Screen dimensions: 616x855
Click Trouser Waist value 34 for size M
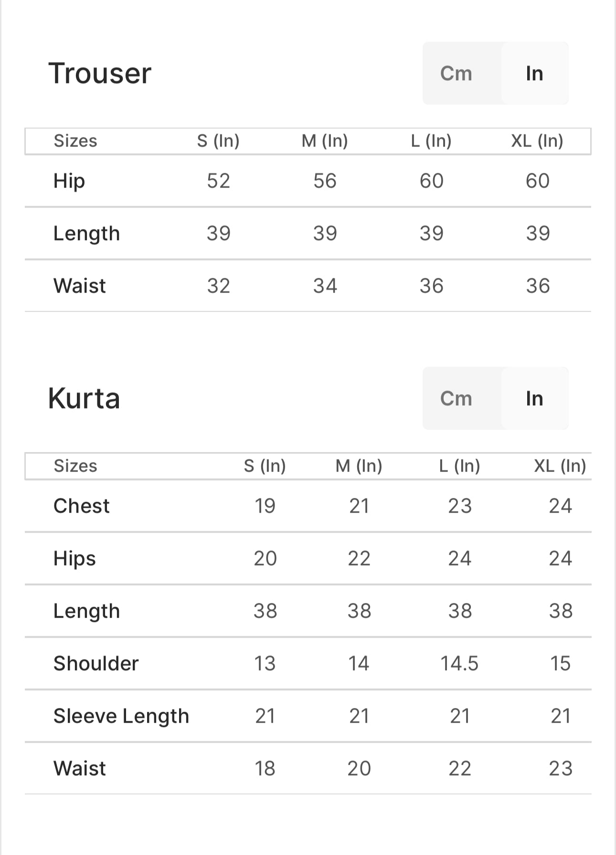point(325,286)
